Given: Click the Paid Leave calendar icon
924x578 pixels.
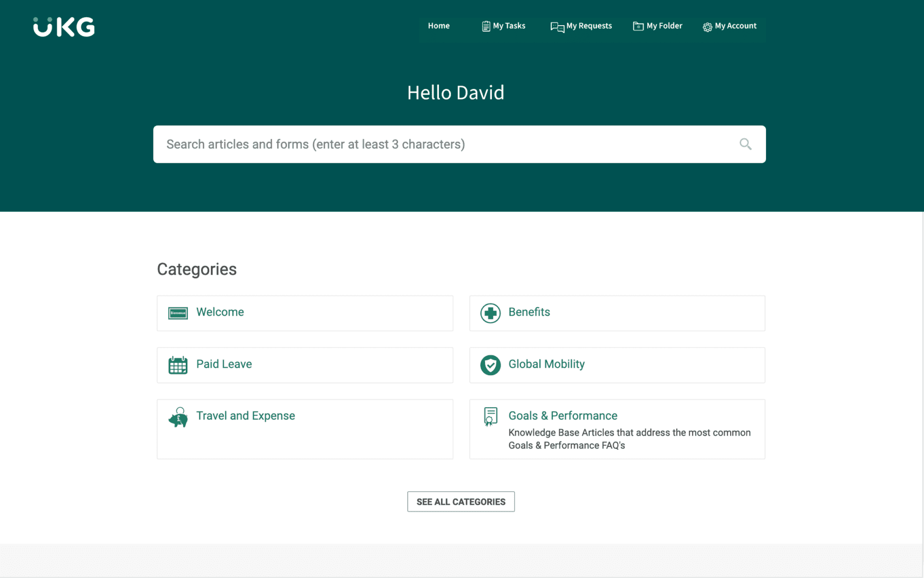Looking at the screenshot, I should (178, 365).
